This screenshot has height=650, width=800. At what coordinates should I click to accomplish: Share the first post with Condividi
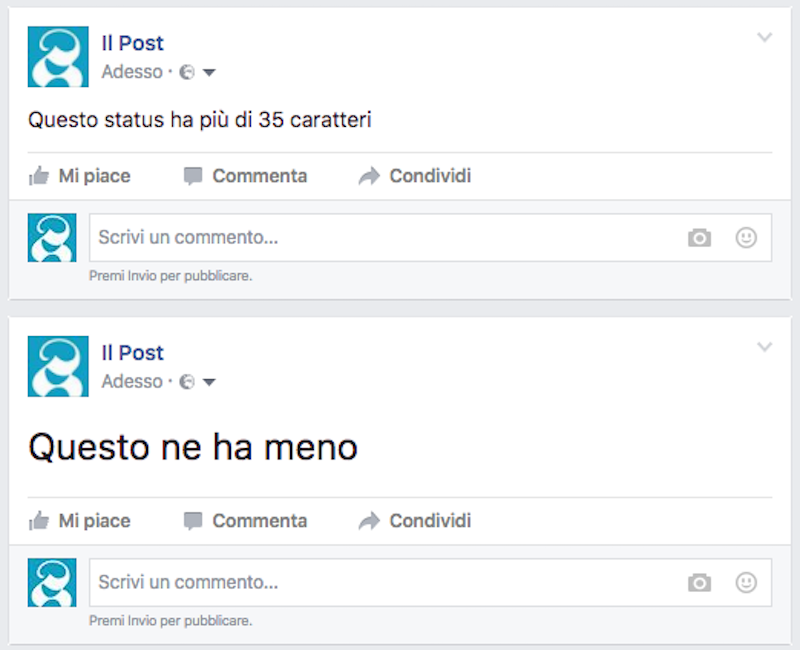(x=415, y=176)
